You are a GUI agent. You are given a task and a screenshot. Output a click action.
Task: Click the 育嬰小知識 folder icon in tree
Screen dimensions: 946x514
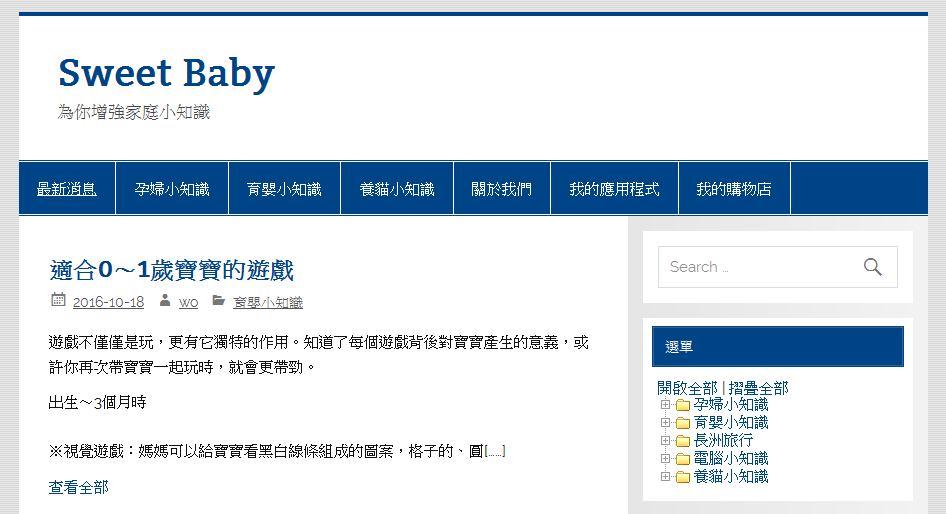pos(683,423)
